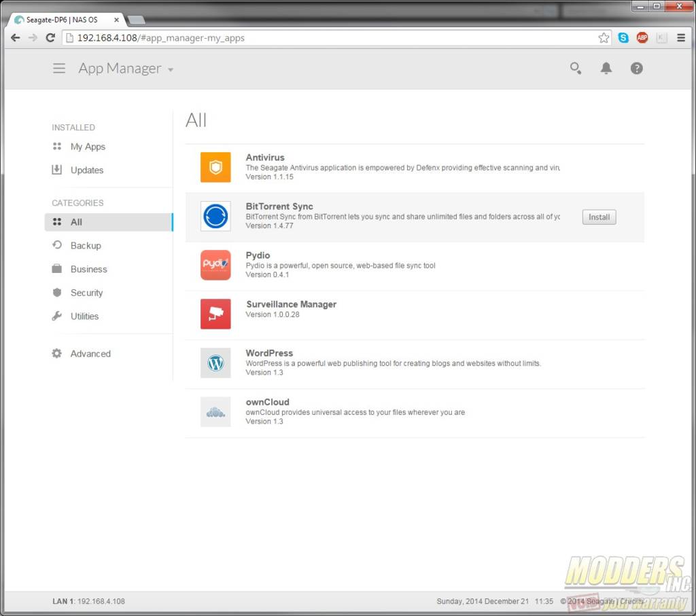
Task: Click the forward arrow in browser toolbar
Action: (x=33, y=38)
